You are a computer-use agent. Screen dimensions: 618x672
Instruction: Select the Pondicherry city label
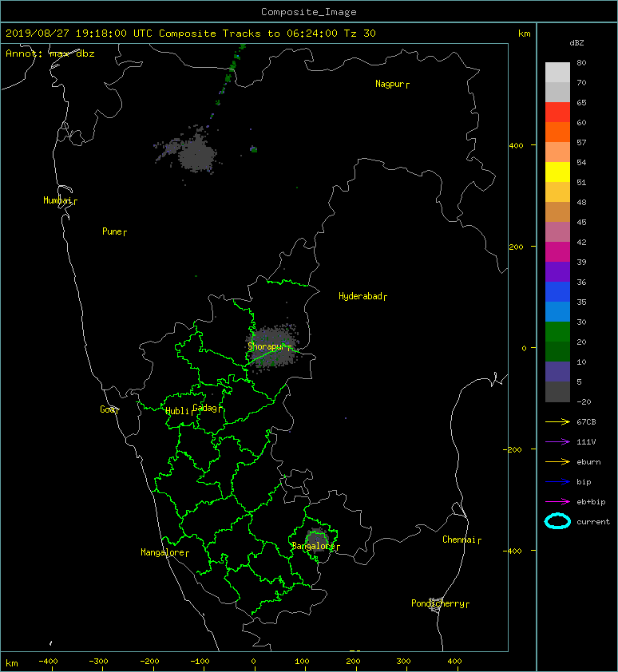click(438, 603)
